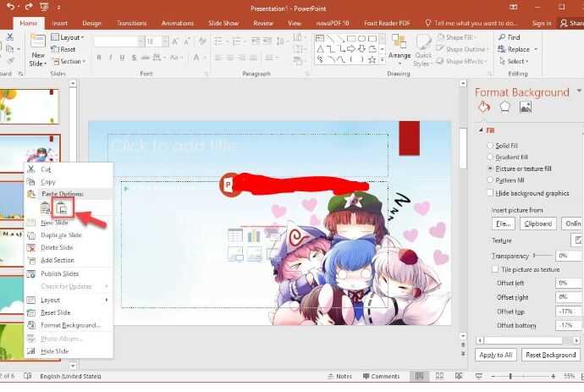Apply Bold formatting icon
584x392 pixels.
tap(99, 58)
